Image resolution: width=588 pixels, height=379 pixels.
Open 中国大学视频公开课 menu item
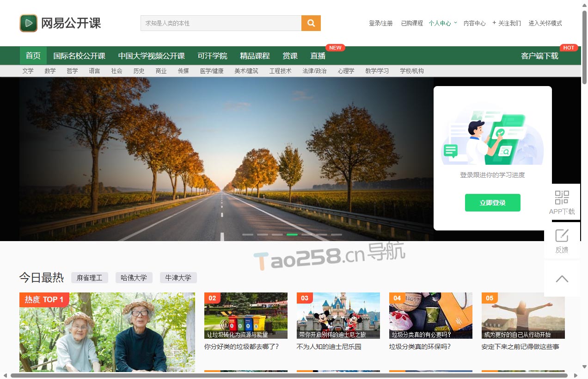point(151,56)
